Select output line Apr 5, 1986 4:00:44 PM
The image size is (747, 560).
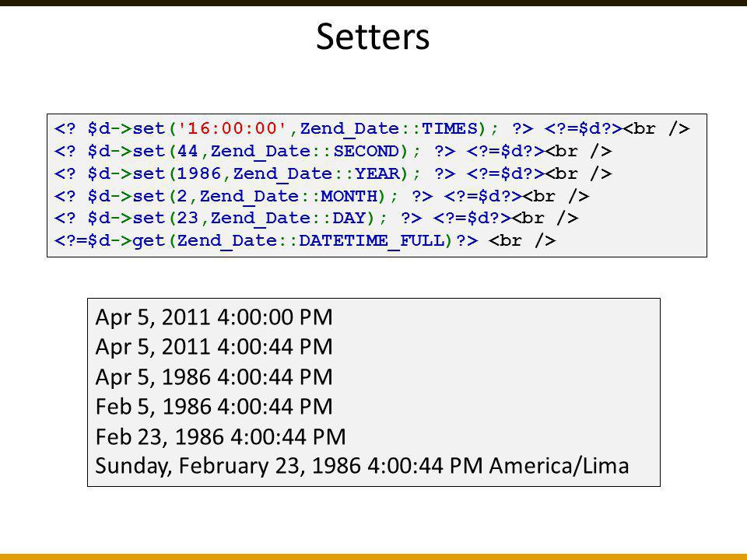tap(214, 377)
